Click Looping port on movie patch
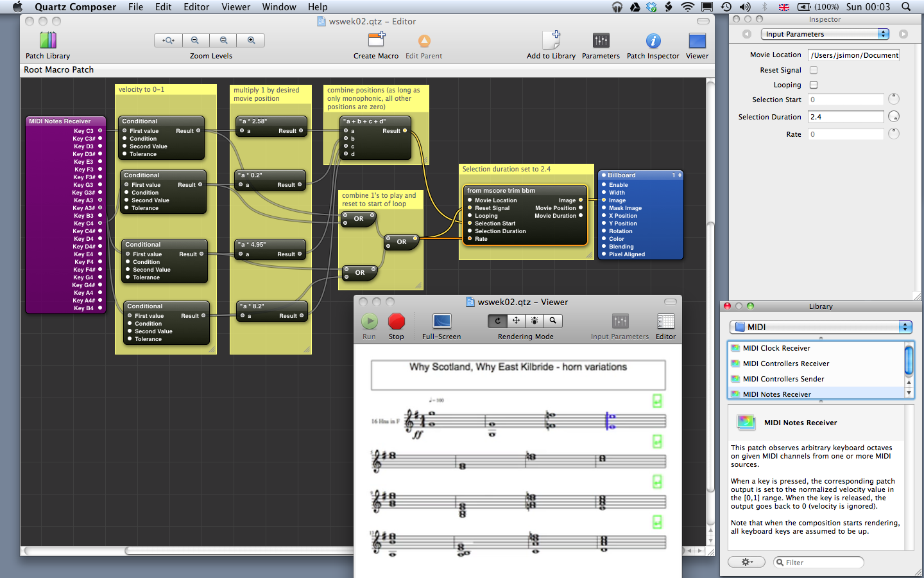This screenshot has height=578, width=924. 470,216
